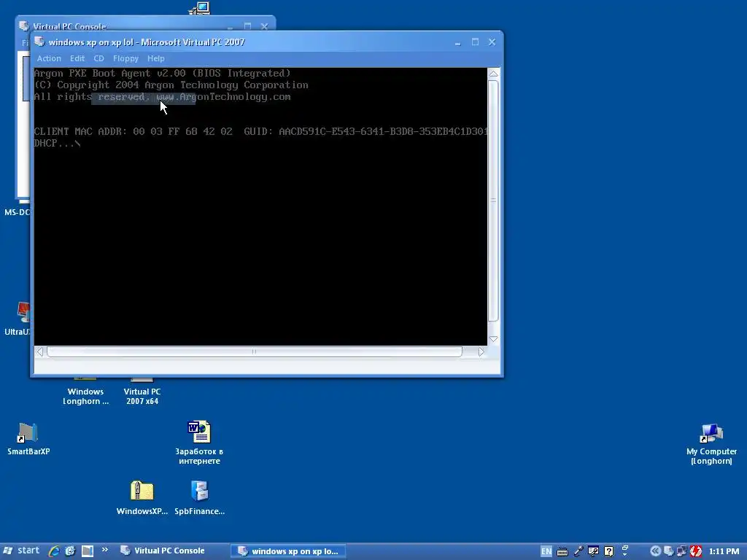Click the keyboard icon in language bar

562,552
